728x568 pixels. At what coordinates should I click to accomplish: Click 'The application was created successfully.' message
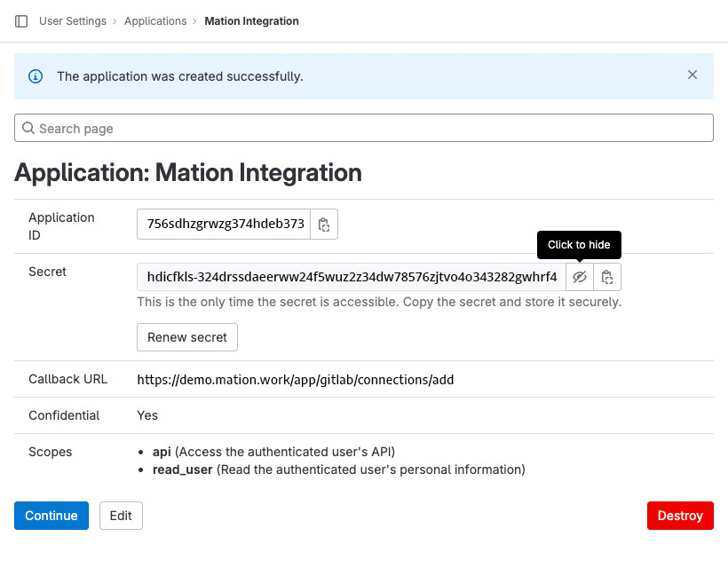pyautogui.click(x=180, y=76)
